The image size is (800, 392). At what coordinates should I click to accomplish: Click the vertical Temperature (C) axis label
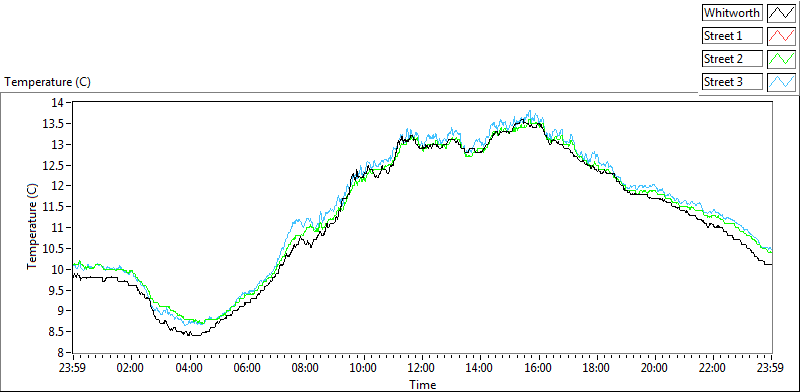[x=32, y=227]
